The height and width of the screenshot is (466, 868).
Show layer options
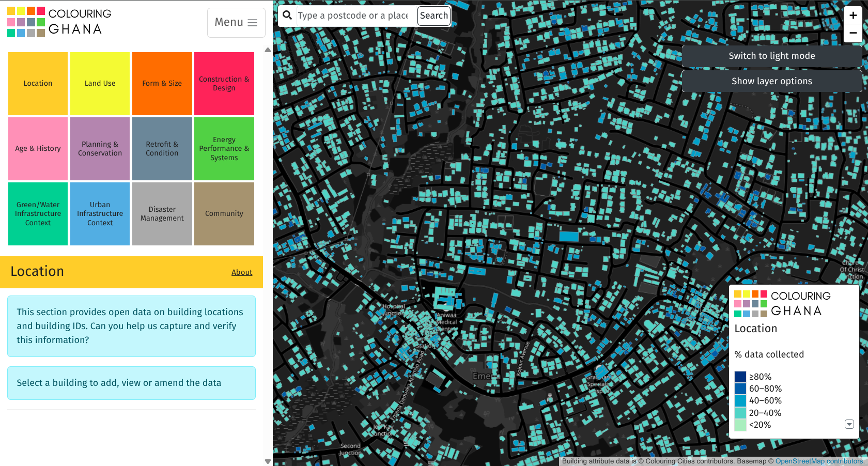tap(772, 81)
